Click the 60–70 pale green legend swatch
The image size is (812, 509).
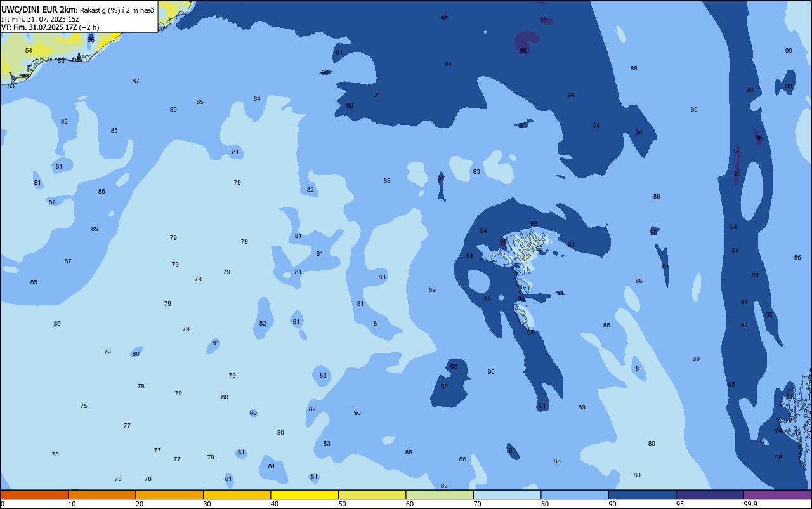(440, 494)
